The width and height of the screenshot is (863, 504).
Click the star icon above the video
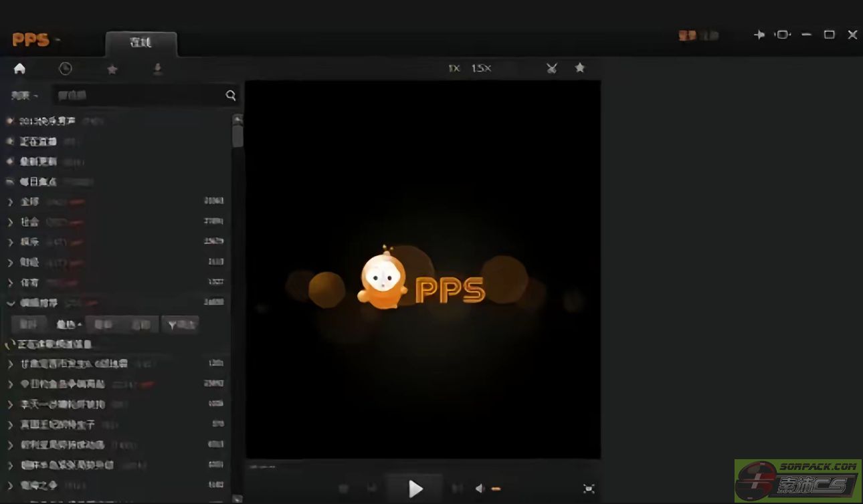coord(580,68)
